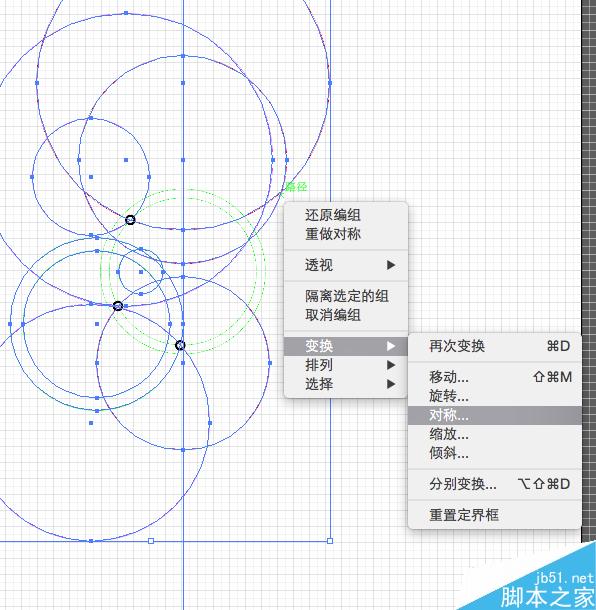Choose 重置定界框 in the submenu
596x610 pixels.
coord(494,515)
